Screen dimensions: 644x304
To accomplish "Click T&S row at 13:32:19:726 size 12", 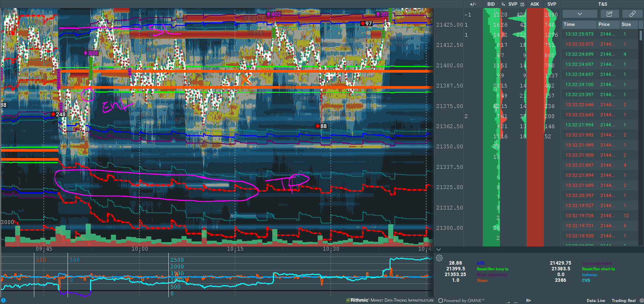I will (x=600, y=216).
